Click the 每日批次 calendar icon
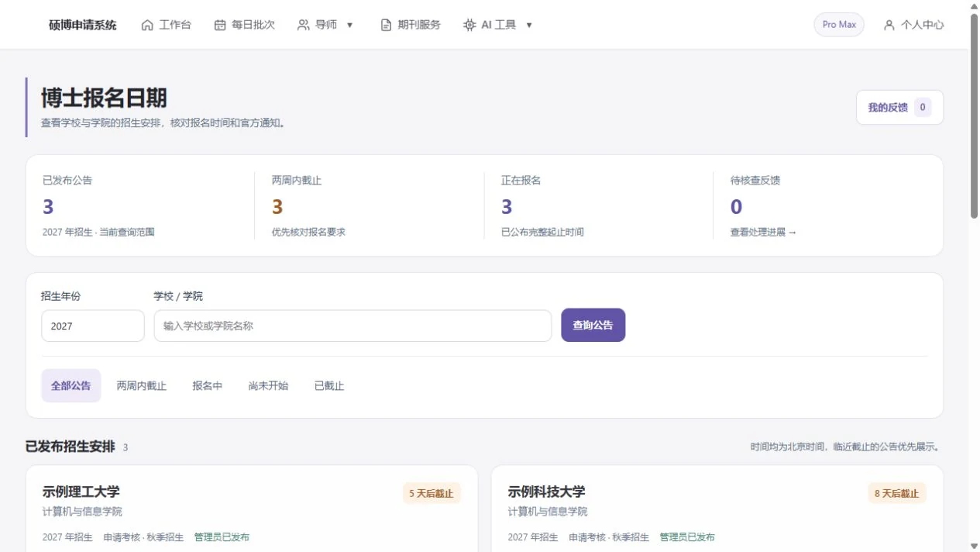 pyautogui.click(x=220, y=25)
